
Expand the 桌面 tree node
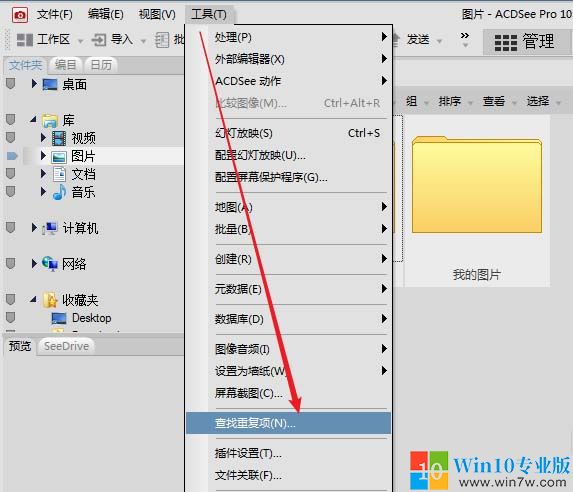(34, 84)
